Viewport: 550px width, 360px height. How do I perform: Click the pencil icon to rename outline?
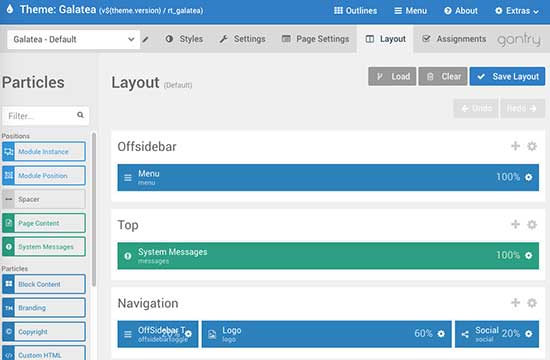(146, 39)
